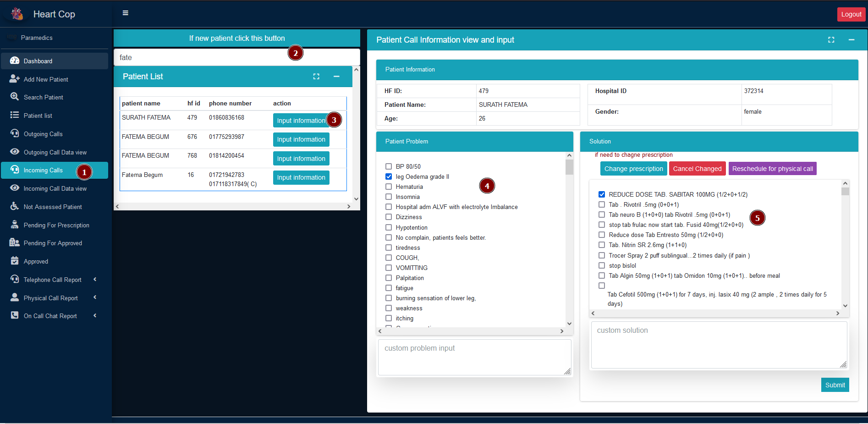Image resolution: width=868 pixels, height=424 pixels.
Task: Expand the Telephone Call Report submenu
Action: [95, 279]
